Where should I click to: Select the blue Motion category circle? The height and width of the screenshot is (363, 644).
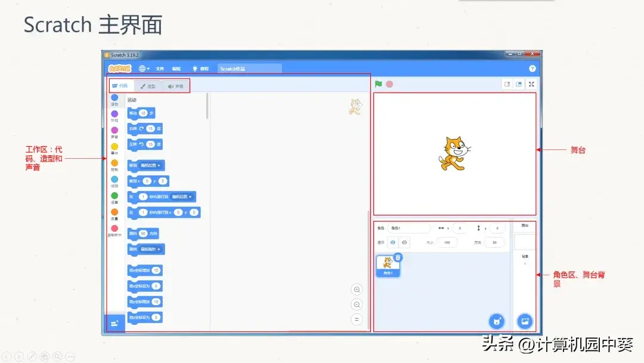[114, 97]
